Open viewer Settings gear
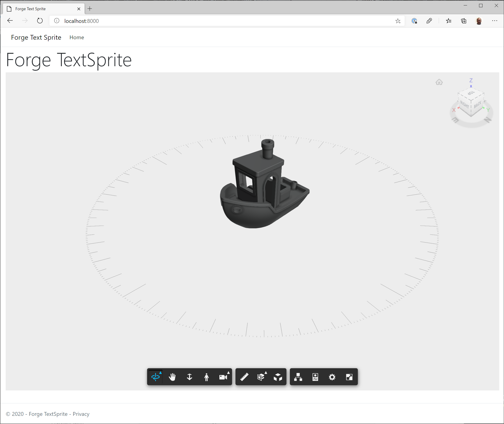Viewport: 504px width, 424px height. tap(332, 377)
